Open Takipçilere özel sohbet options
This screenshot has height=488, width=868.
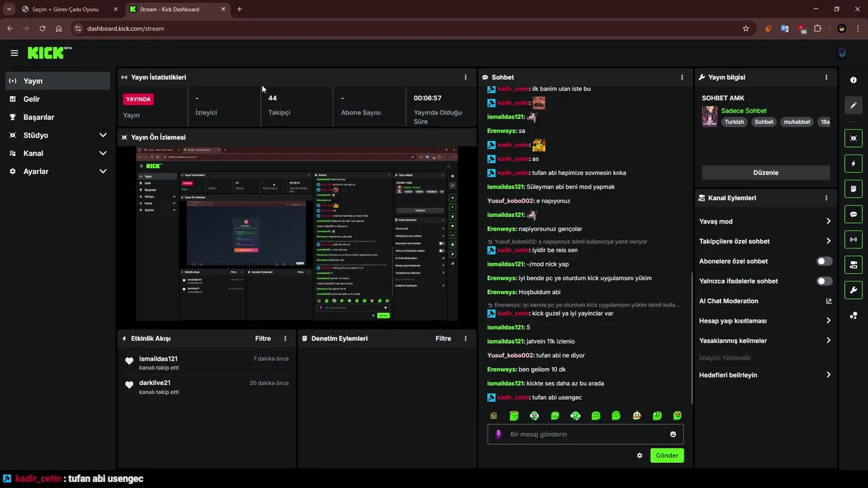(x=765, y=241)
